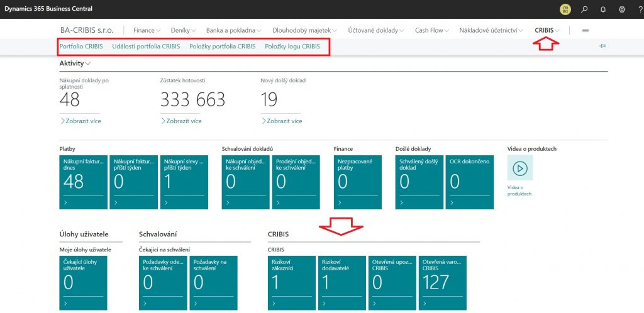Viewport: 644px width, 313px height.
Task: Open Události portfolia CRIBIS link
Action: pyautogui.click(x=146, y=47)
